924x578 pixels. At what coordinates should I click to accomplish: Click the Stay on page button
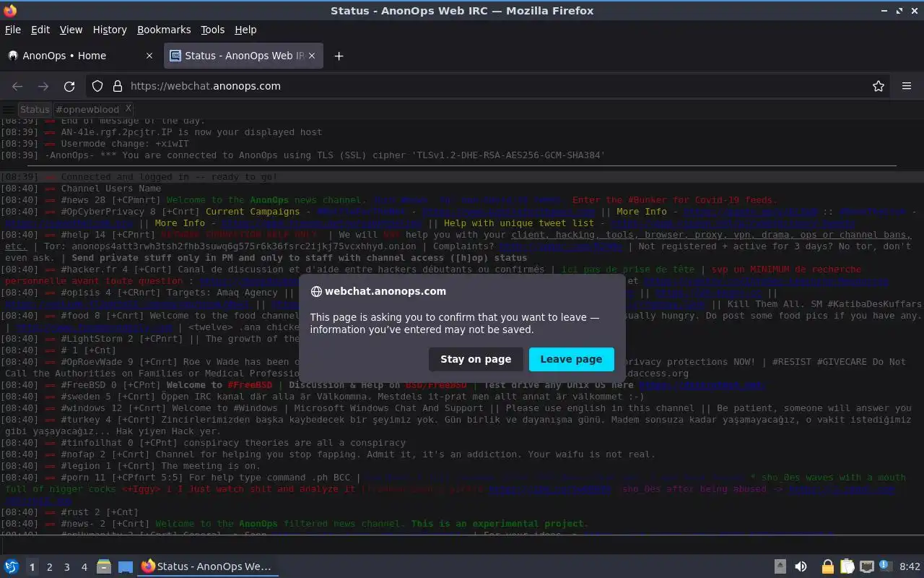[476, 359]
